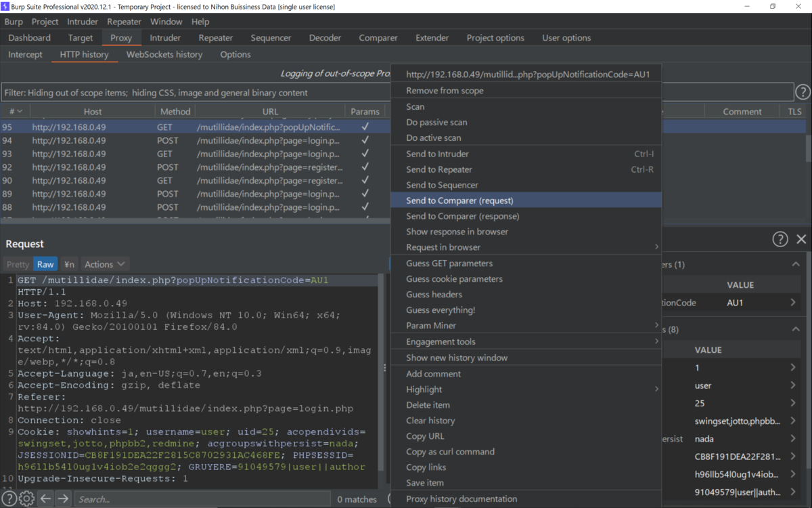The width and height of the screenshot is (812, 508).
Task: Select Show response in browser
Action: pos(525,232)
